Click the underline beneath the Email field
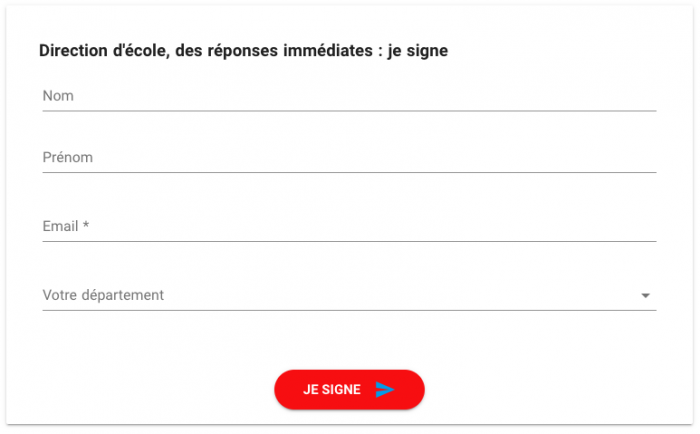The image size is (700, 434). (x=349, y=241)
